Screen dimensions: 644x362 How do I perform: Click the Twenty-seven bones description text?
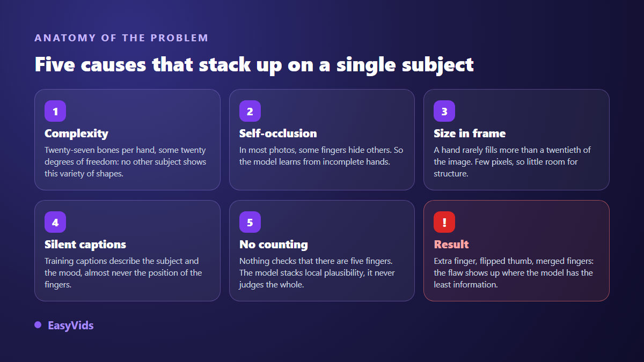coord(126,162)
